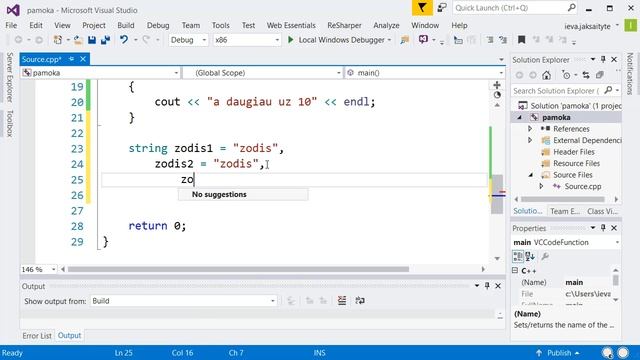Click split editor plus icon above scrollbar
The image size is (640, 360).
[x=497, y=85]
